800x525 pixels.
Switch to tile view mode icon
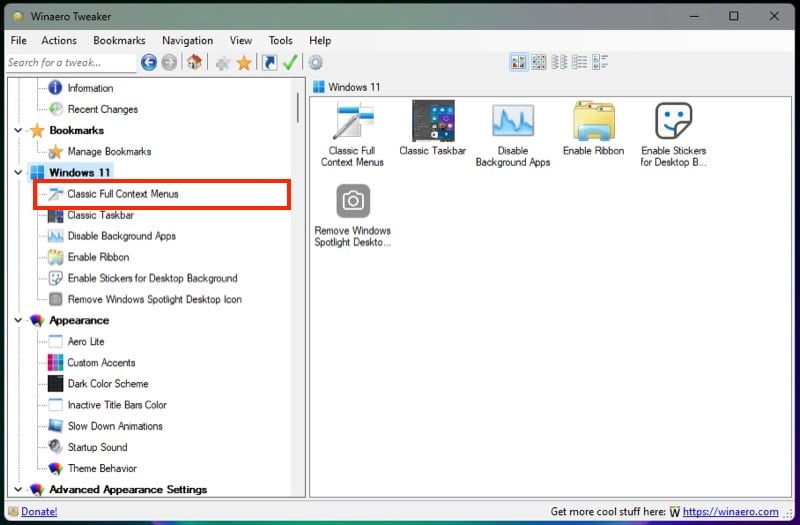(600, 62)
